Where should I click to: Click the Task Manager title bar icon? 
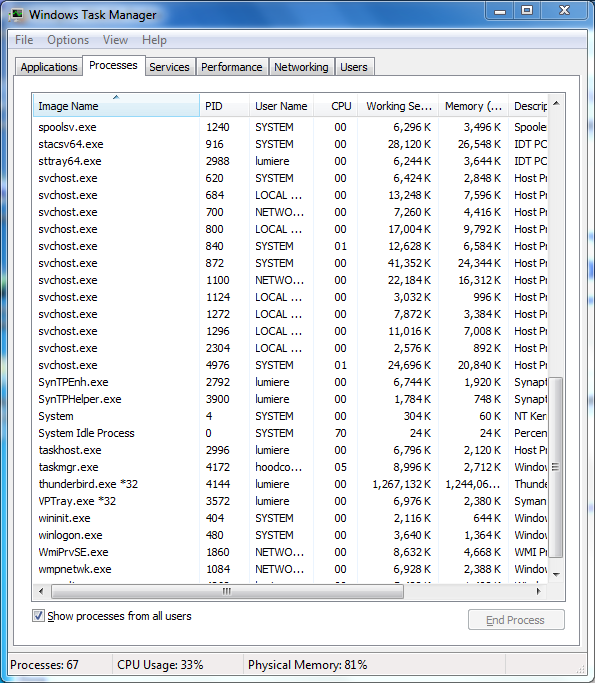tap(17, 14)
